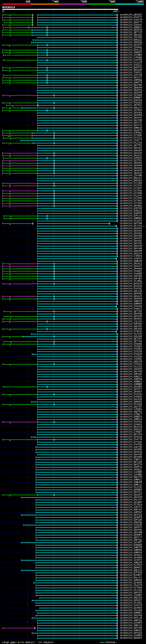146x644 pixels.
Task: Click the orange ~40% identity legend bar
Action: point(45,4)
